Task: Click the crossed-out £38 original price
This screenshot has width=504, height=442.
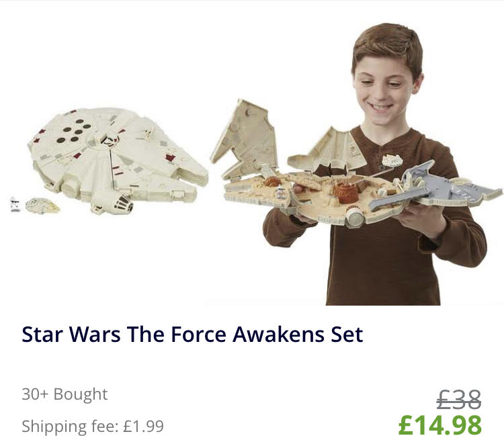Action: [459, 399]
